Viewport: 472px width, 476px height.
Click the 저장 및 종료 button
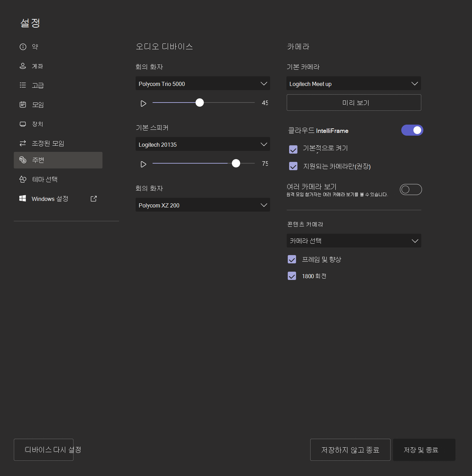coord(424,450)
